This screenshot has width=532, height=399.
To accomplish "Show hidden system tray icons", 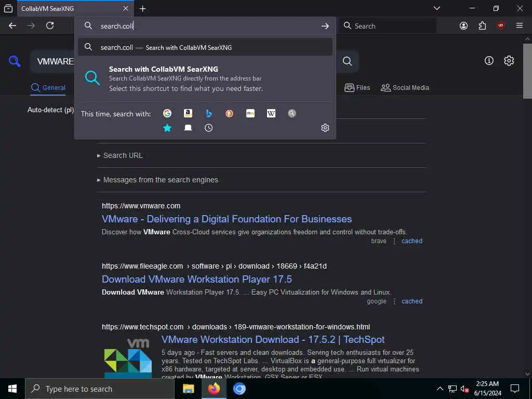I will pyautogui.click(x=440, y=389).
